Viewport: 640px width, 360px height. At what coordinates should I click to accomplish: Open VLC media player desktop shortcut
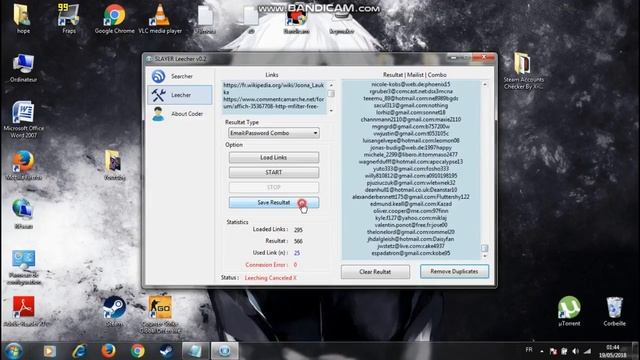point(160,19)
